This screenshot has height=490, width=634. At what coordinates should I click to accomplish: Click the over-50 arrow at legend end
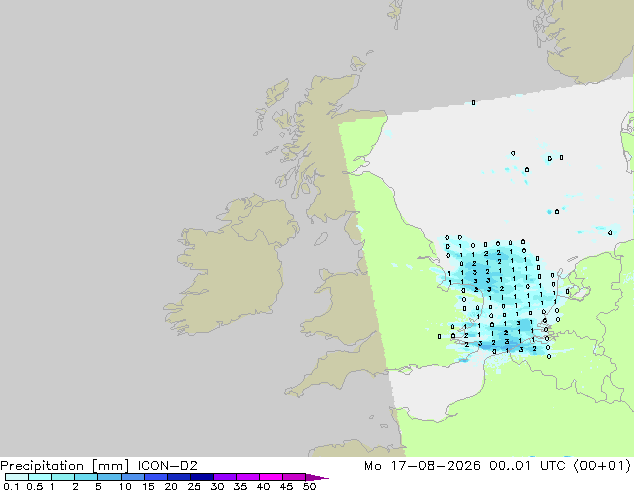(x=317, y=477)
